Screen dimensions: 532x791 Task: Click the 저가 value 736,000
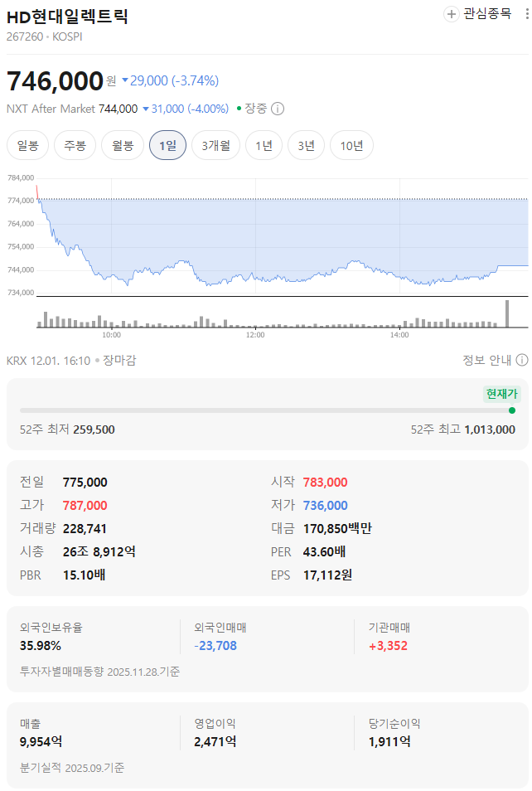pos(325,505)
